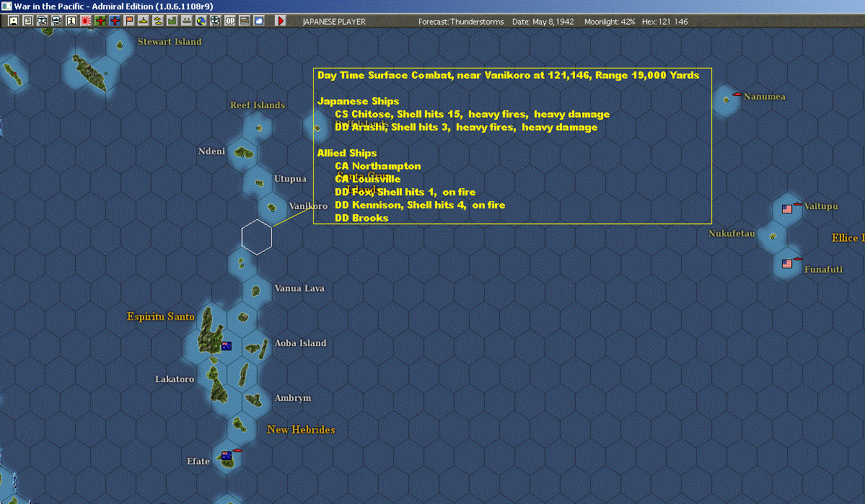Click the Nukufetau island hex
The height and width of the screenshot is (504, 865).
[773, 236]
